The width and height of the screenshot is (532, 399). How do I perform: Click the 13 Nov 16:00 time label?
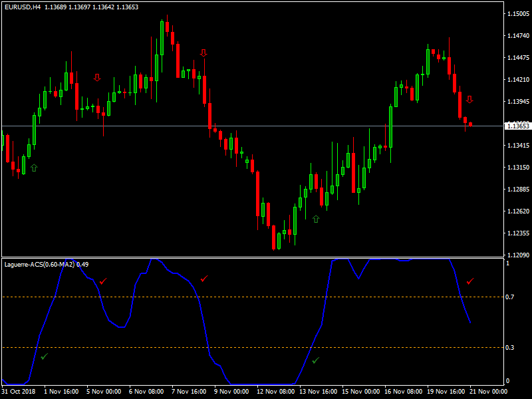(319, 392)
